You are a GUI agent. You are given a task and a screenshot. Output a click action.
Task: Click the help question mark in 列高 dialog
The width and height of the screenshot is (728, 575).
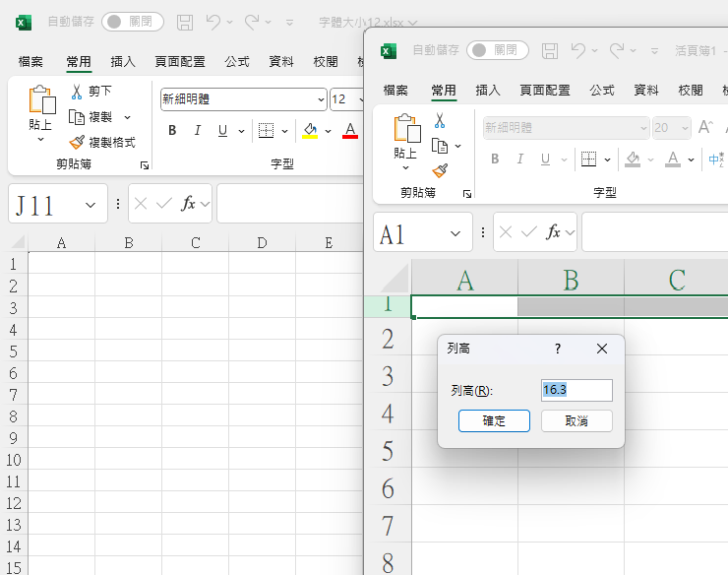(x=558, y=349)
